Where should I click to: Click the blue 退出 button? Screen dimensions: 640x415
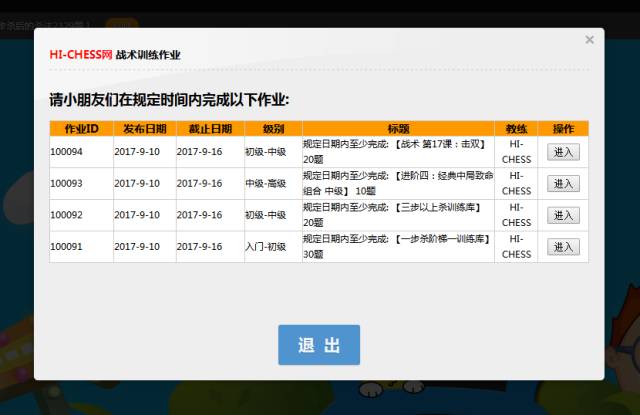click(319, 345)
